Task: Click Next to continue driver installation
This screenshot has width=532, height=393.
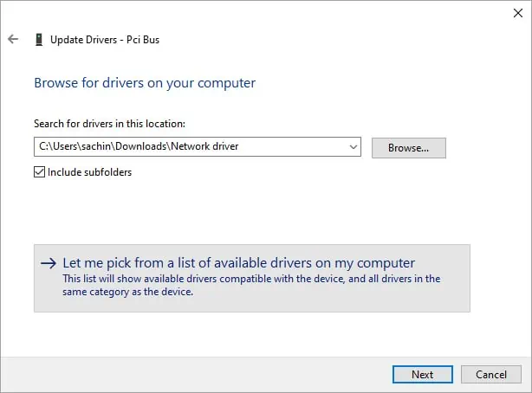Action: coord(423,374)
